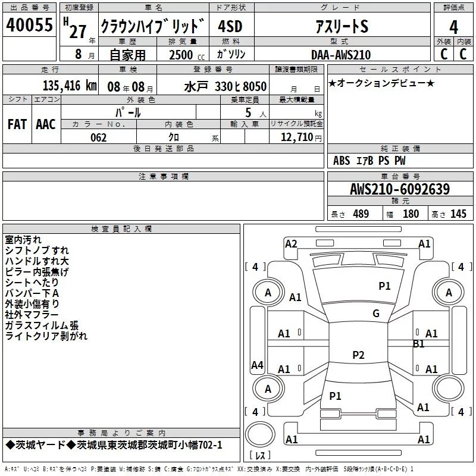Click the yard address 茨城県東茨城郡茨城町小幡702-1
Viewport: 476px width, 476px height.
149,445
